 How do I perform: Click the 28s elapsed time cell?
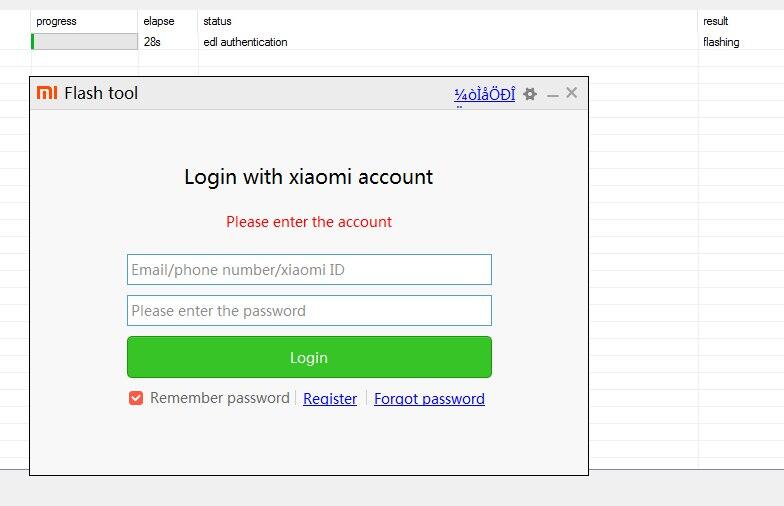[152, 42]
